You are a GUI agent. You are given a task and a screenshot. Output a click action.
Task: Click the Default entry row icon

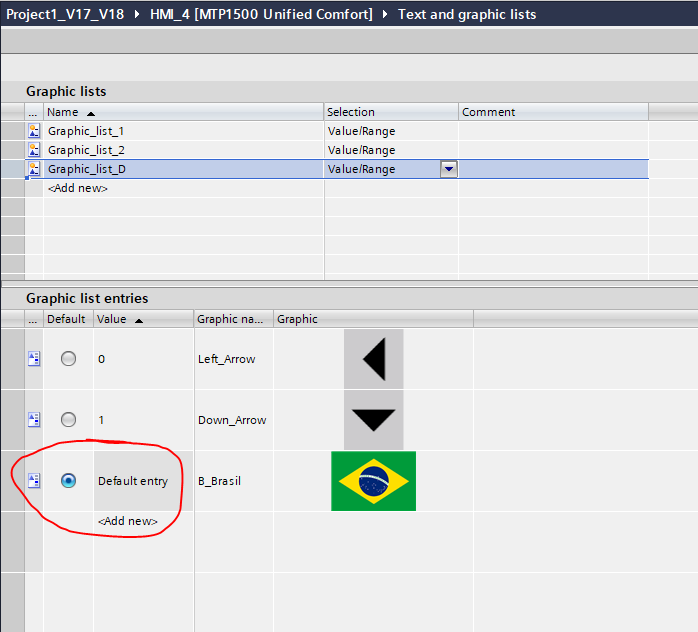[34, 481]
